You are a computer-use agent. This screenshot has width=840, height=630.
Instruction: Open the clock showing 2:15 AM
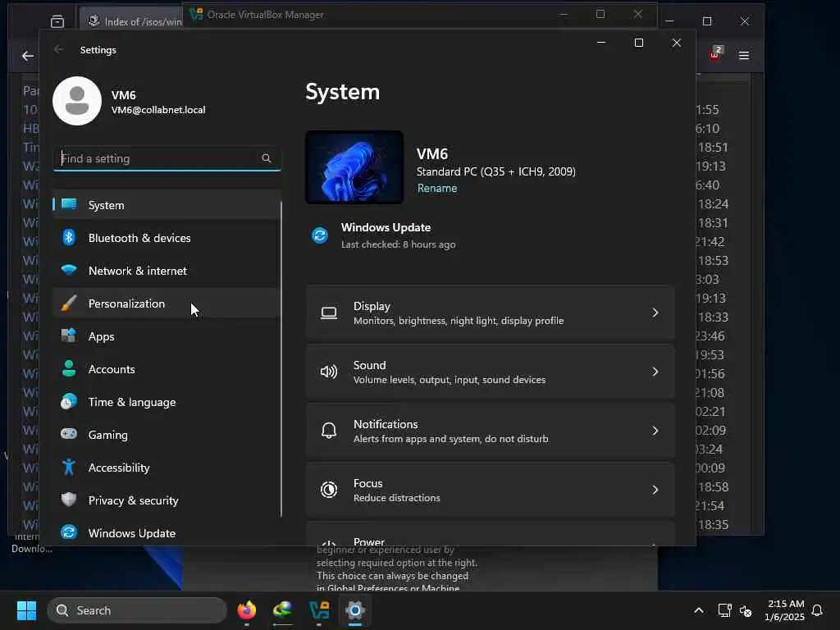(x=785, y=610)
